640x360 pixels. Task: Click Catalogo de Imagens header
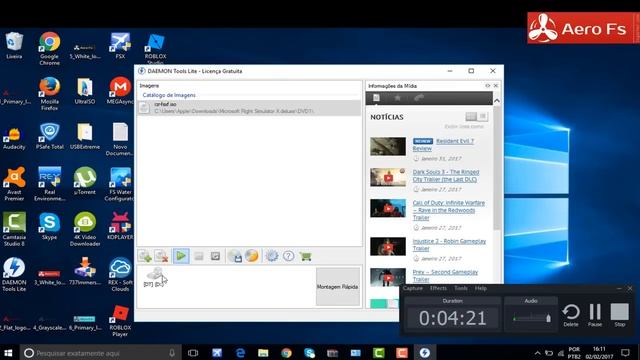click(169, 95)
